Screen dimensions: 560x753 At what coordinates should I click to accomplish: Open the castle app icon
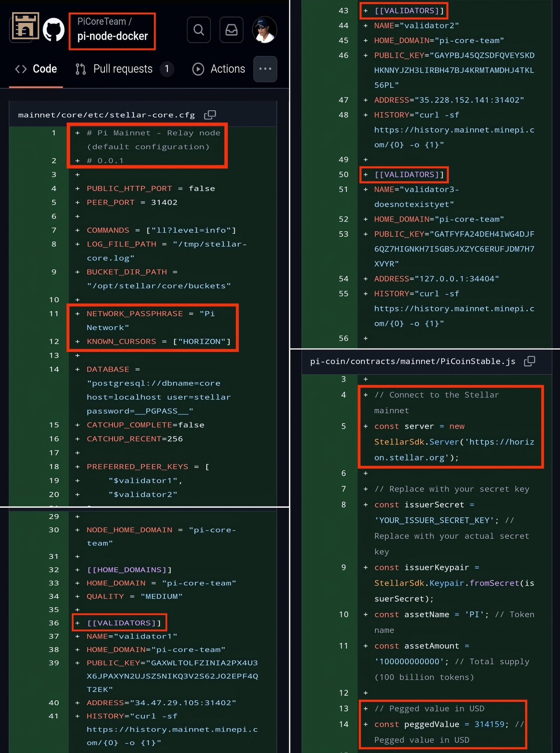25,26
